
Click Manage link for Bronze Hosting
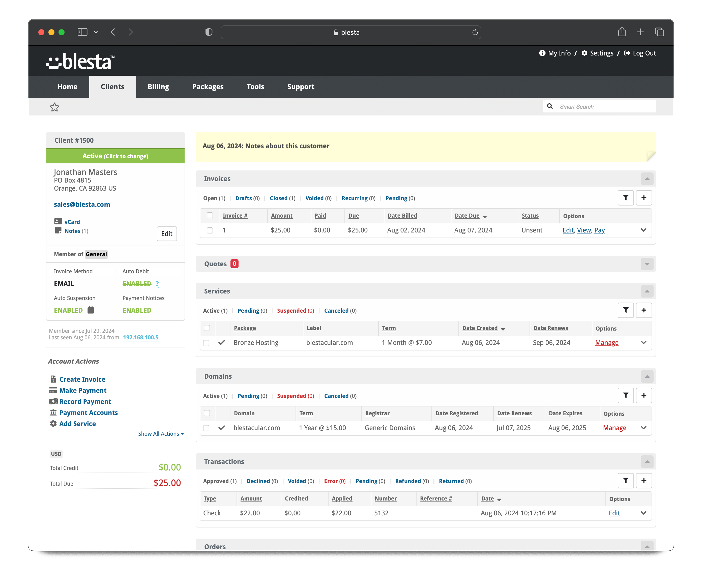[607, 343]
